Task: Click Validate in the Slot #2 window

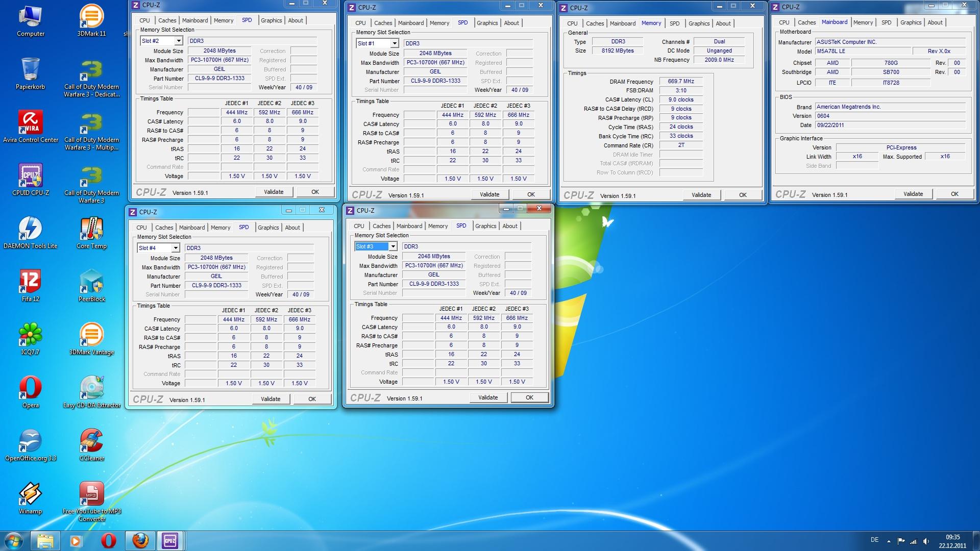Action: 274,192
